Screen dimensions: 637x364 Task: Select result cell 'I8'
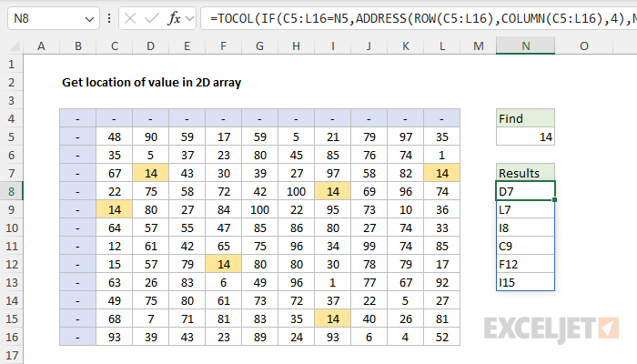tap(525, 227)
